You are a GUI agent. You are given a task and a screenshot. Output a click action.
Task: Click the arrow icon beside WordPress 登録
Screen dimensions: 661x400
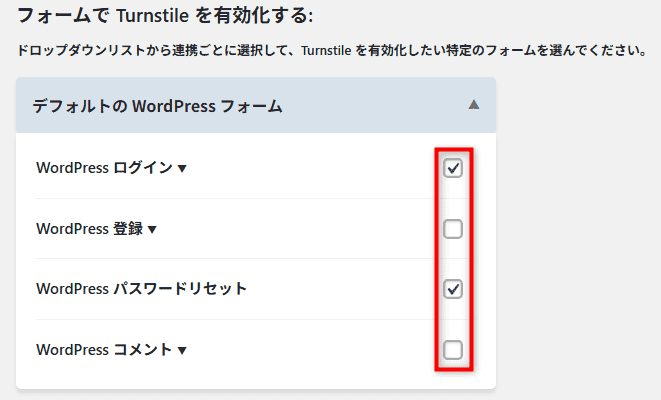[x=152, y=229]
